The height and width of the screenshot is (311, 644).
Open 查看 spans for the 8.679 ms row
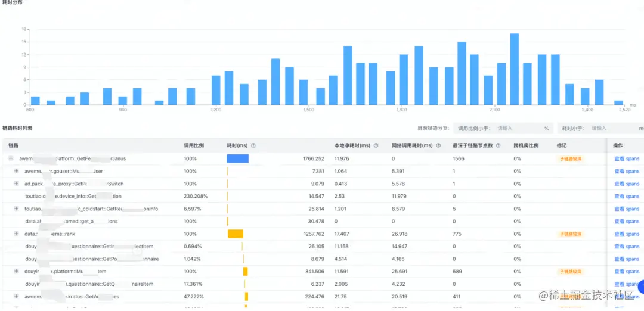[x=627, y=259]
